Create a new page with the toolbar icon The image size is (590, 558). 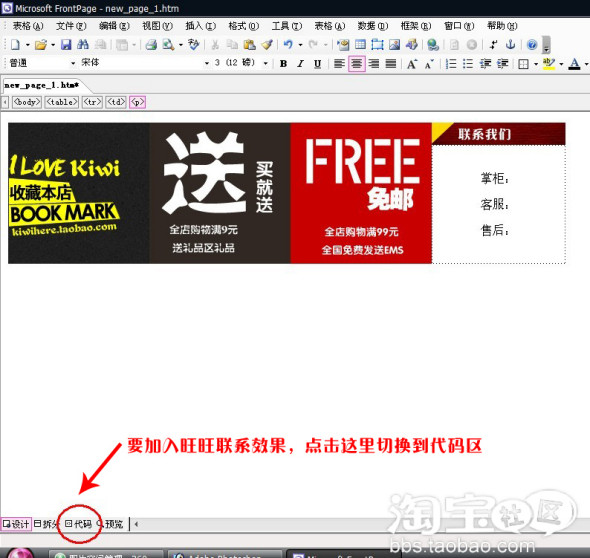click(x=15, y=45)
